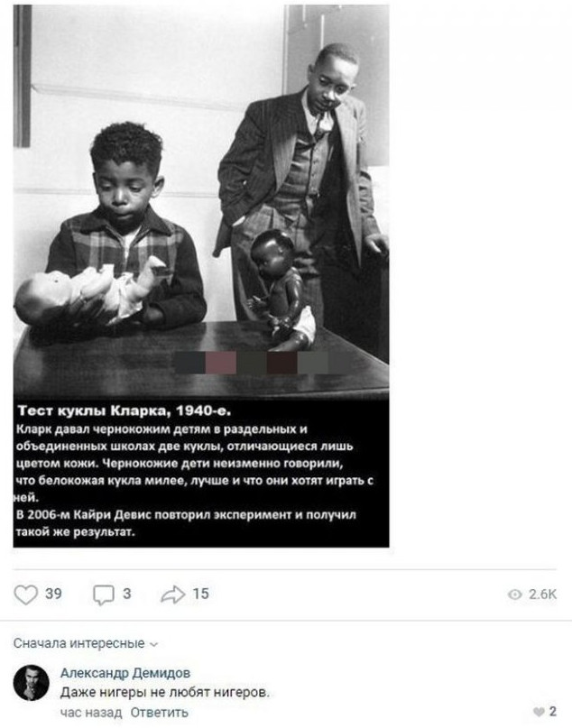Click the "час назад" comment timestamp
This screenshot has height=728, width=572.
90,713
